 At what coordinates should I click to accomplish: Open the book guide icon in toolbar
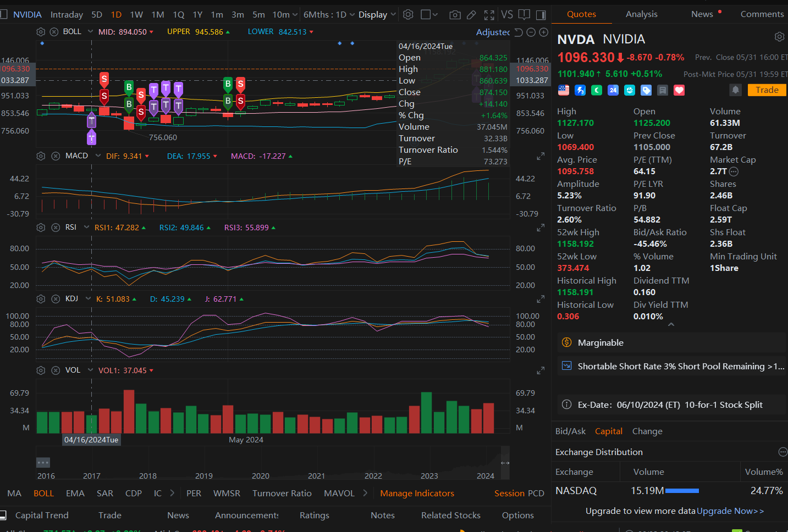[525, 14]
